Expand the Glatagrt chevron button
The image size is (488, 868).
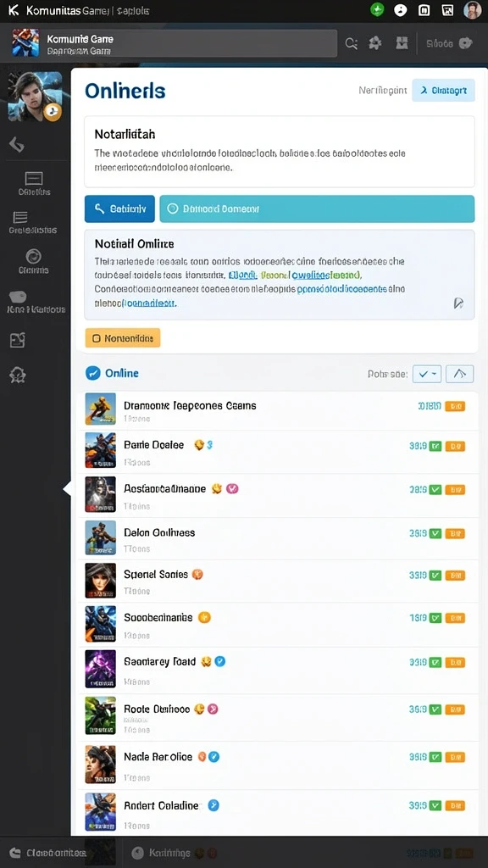pyautogui.click(x=443, y=90)
